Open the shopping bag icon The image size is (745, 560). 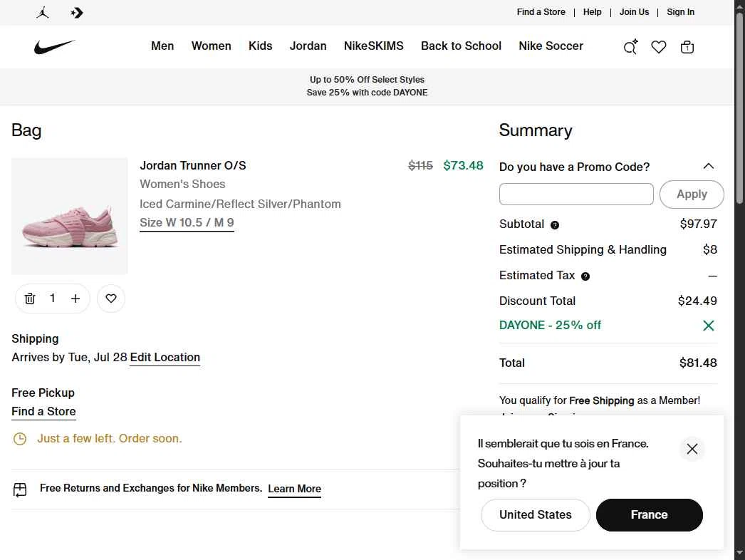click(687, 46)
